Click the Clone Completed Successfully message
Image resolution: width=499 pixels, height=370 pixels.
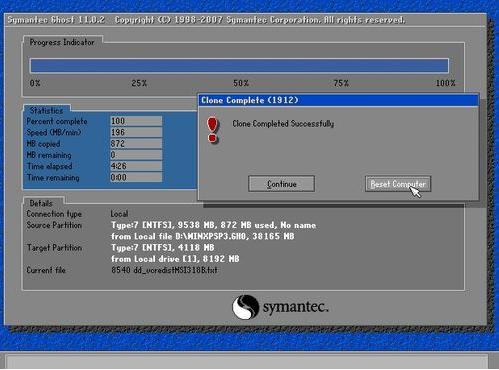[x=283, y=124]
